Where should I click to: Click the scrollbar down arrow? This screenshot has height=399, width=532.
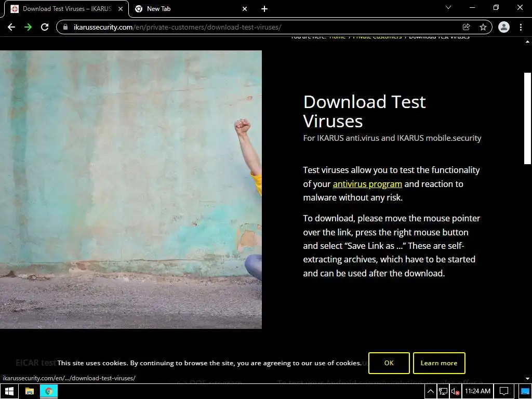click(x=528, y=379)
